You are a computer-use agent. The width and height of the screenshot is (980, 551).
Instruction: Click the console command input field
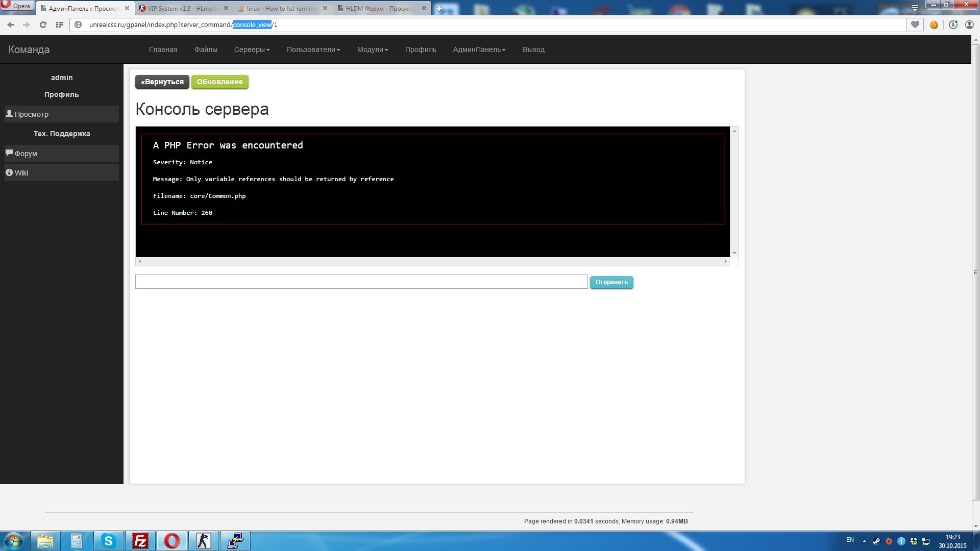click(361, 282)
